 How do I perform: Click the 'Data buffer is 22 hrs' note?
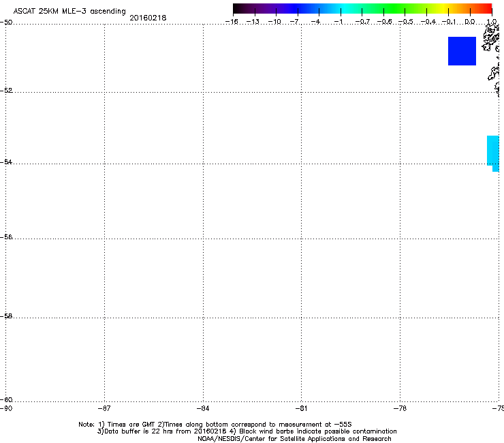click(x=247, y=431)
